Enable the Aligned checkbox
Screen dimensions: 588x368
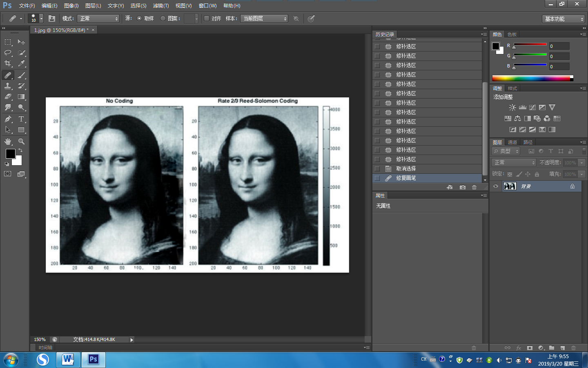click(x=207, y=18)
